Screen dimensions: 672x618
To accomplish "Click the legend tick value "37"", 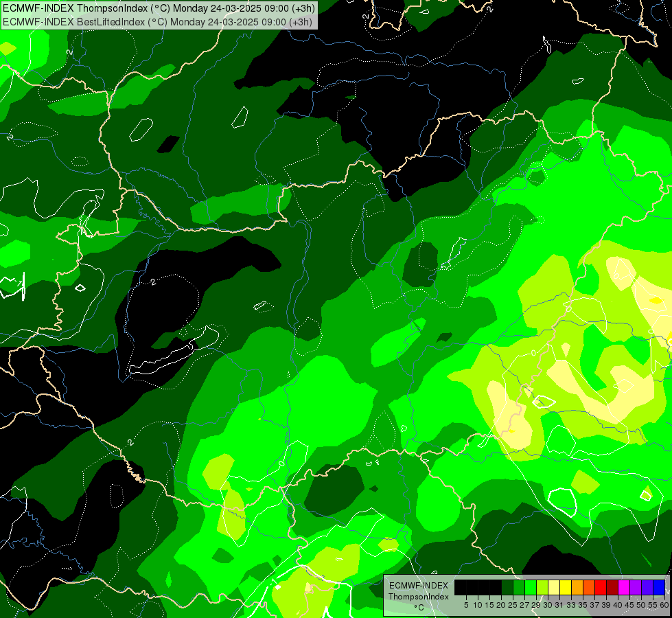I will tap(595, 605).
